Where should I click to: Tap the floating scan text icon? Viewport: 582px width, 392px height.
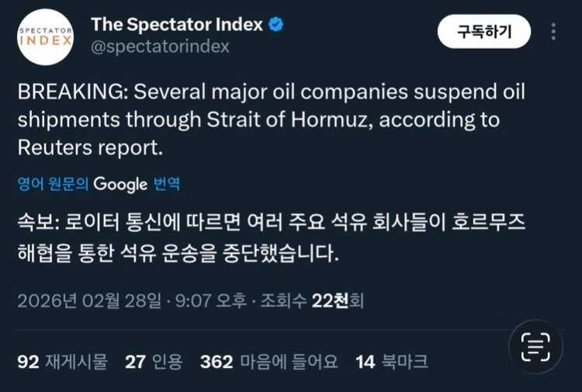[535, 346]
